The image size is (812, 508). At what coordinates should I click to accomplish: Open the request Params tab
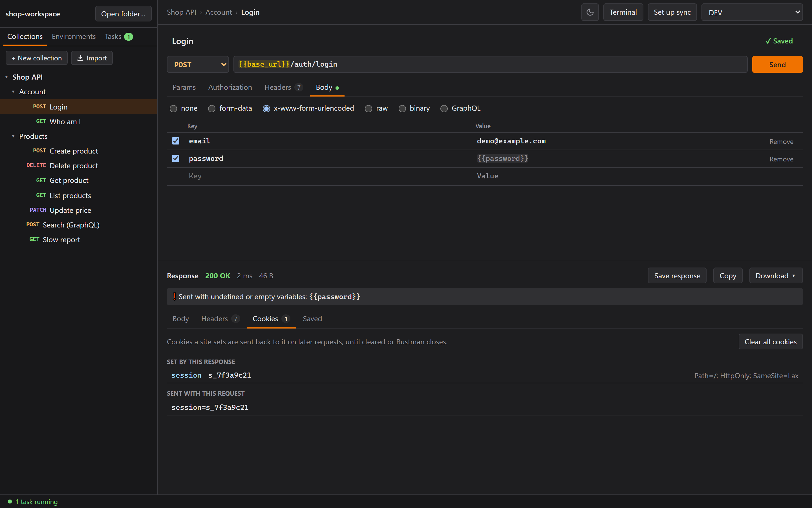pos(184,87)
